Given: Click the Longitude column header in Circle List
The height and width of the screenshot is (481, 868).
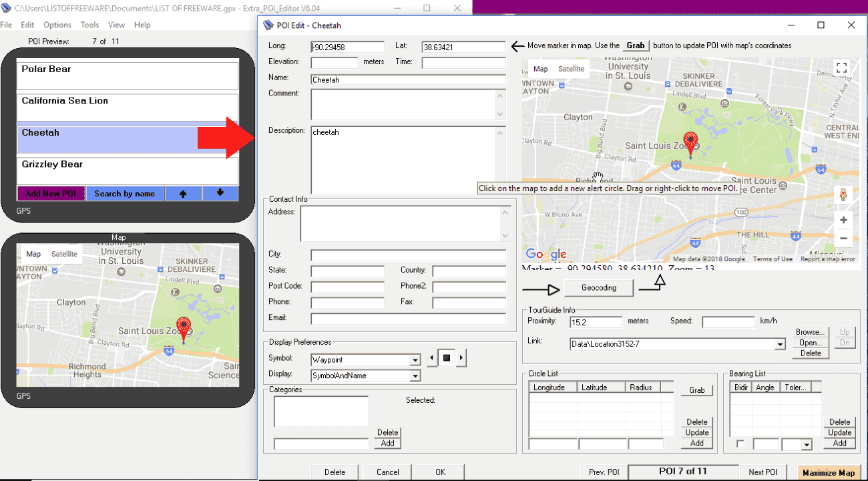Looking at the screenshot, I should (x=553, y=387).
